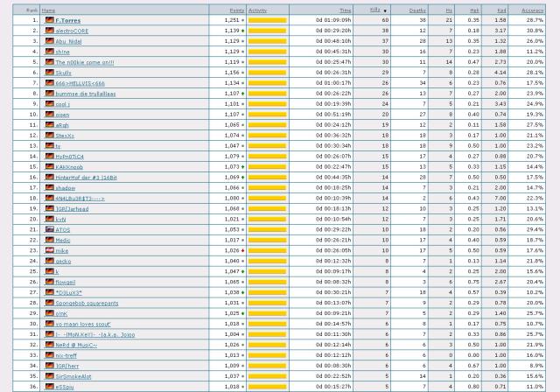
Task: Open F.Torres player profile link
Action: (x=69, y=19)
